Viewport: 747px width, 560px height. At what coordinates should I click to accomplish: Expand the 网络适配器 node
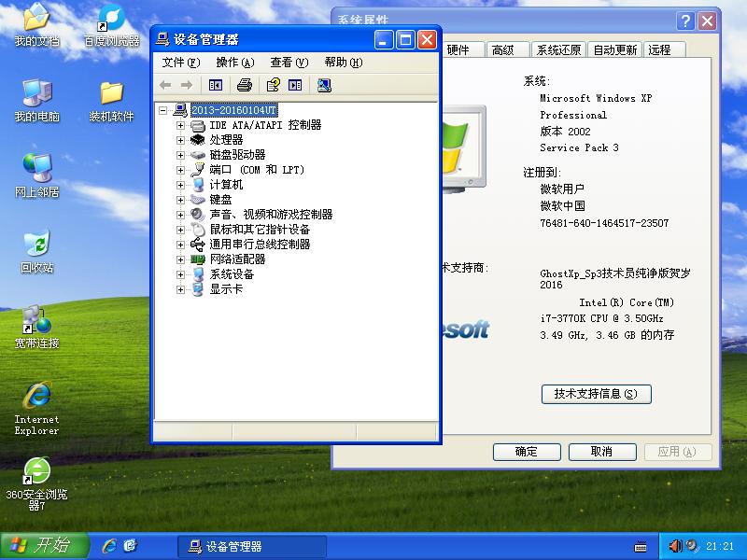tap(180, 259)
